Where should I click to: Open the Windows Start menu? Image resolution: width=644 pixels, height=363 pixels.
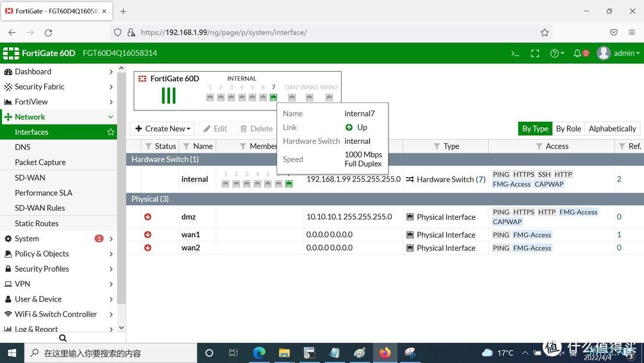tap(12, 353)
